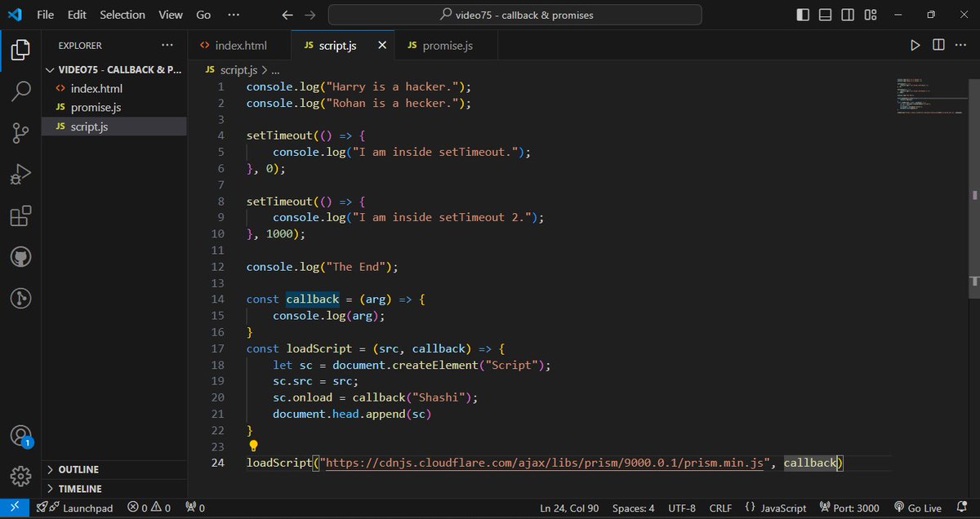
Task: Open the Go menu
Action: pyautogui.click(x=203, y=15)
